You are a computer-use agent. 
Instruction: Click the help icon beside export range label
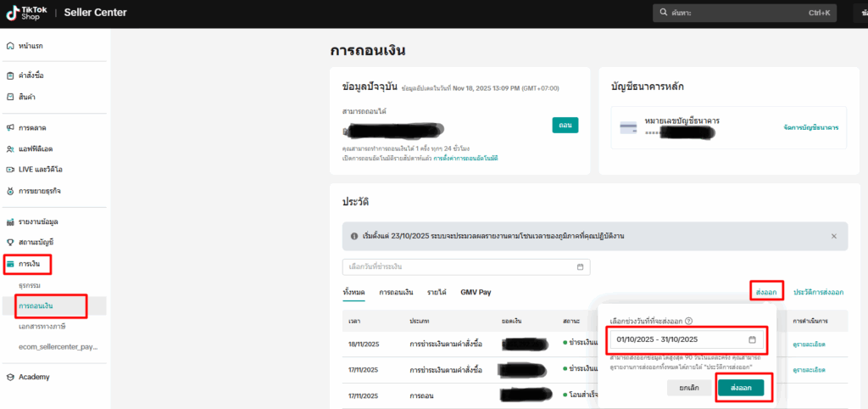pyautogui.click(x=688, y=321)
